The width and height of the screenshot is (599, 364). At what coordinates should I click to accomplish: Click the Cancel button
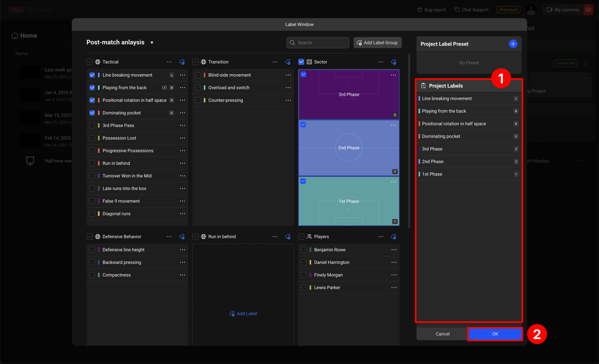[442, 334]
